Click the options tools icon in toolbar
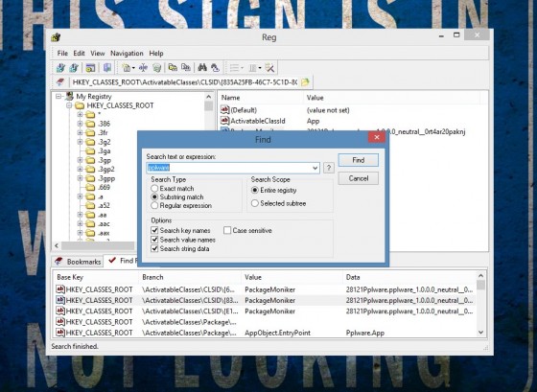 click(x=269, y=68)
